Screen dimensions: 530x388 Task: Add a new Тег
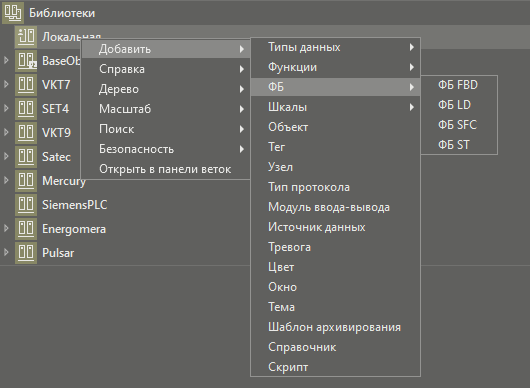[x=335, y=147]
